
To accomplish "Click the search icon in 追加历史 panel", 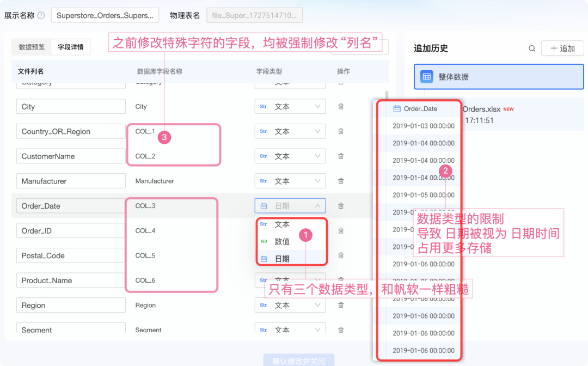I will click(531, 48).
